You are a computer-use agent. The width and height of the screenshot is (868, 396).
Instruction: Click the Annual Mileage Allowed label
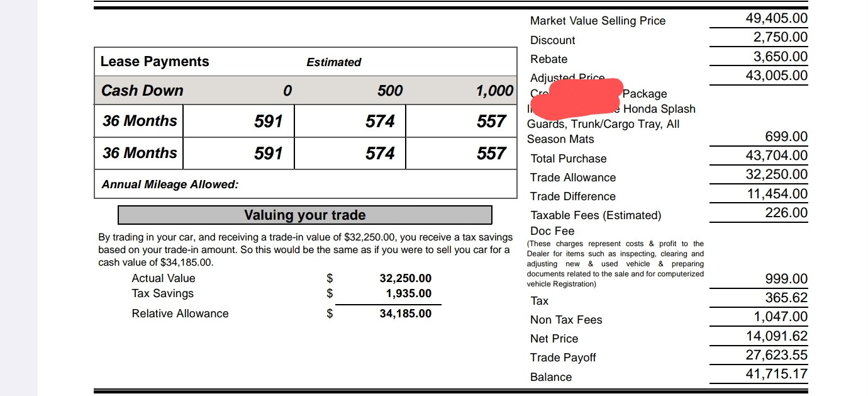tap(170, 184)
